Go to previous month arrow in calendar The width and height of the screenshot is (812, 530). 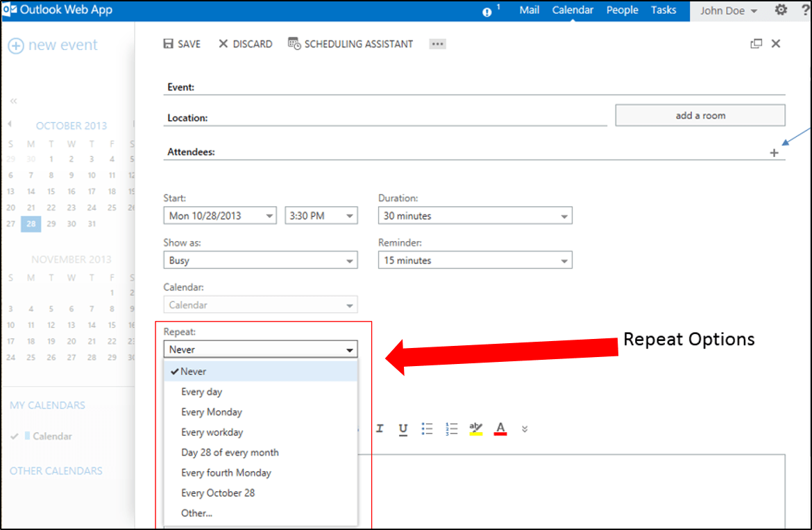click(x=10, y=124)
